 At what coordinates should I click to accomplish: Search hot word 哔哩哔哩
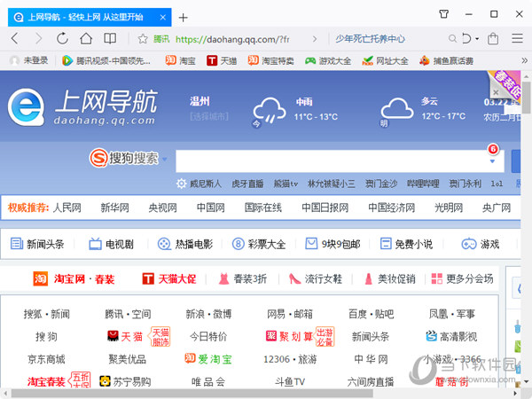coord(423,184)
